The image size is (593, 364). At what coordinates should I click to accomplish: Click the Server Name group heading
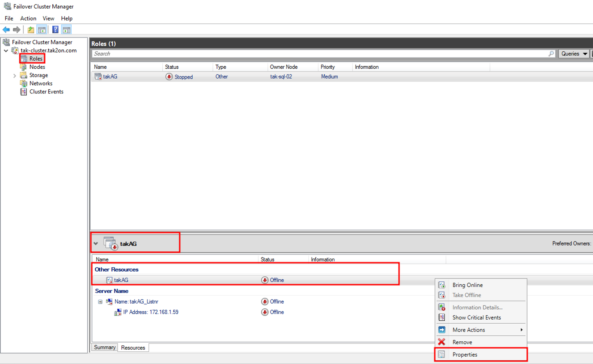pyautogui.click(x=112, y=291)
